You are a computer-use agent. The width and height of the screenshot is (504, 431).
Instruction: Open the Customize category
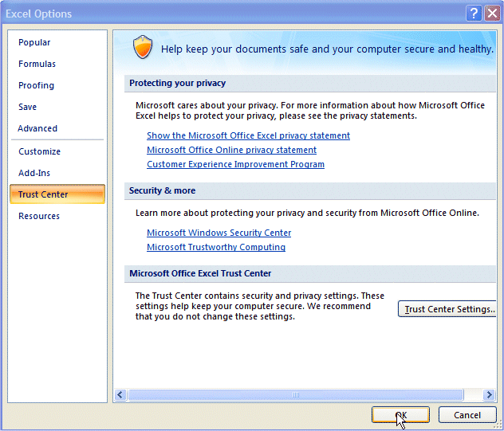point(39,151)
